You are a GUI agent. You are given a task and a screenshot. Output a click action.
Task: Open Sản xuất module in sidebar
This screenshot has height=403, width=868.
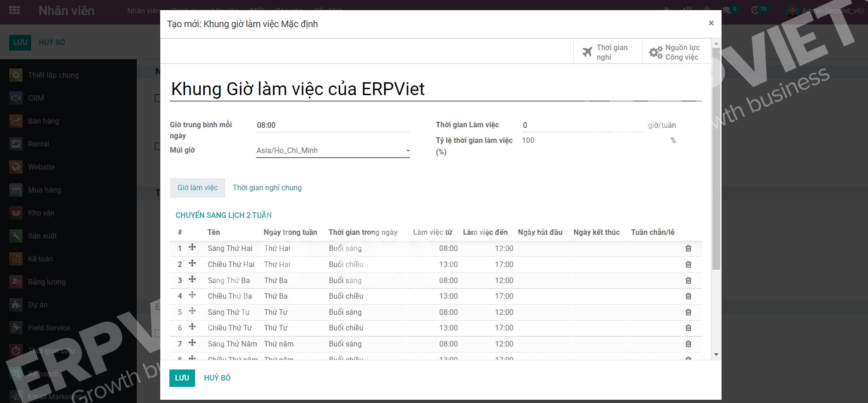pos(34,236)
